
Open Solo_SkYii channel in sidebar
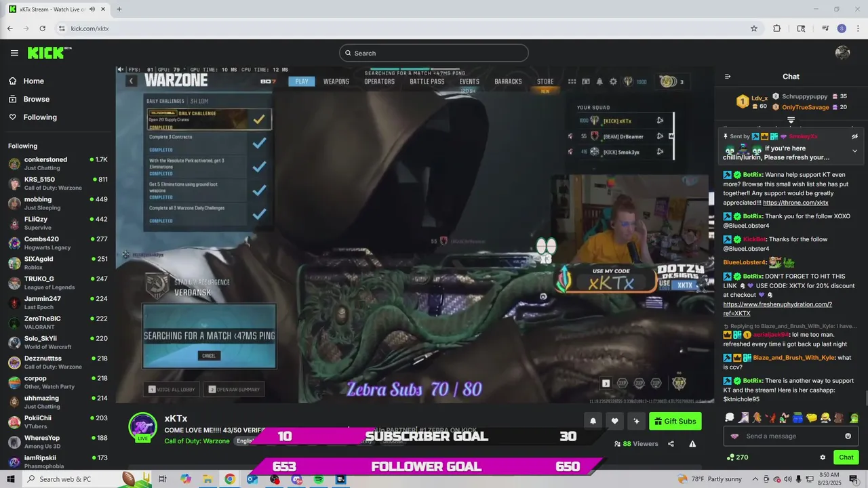point(58,342)
